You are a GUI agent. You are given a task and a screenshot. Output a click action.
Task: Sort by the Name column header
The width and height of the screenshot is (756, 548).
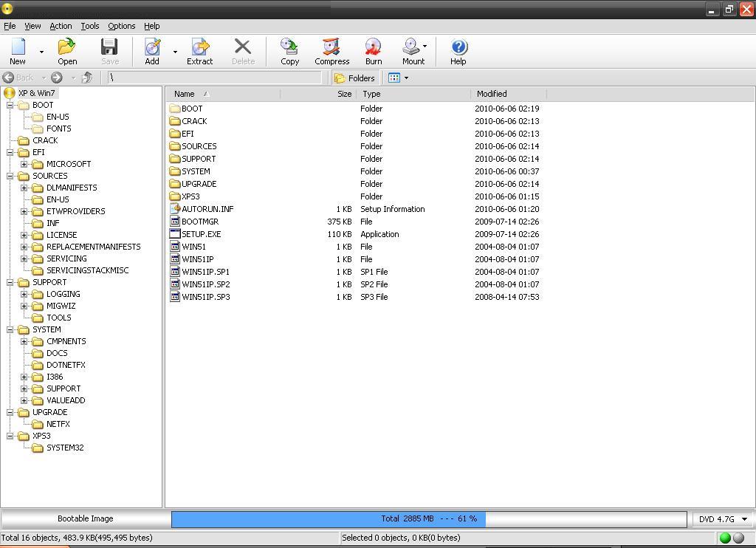[x=223, y=94]
